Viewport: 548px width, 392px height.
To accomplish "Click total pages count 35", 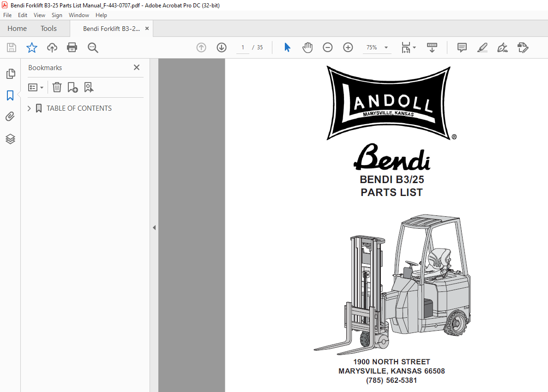I will pyautogui.click(x=259, y=48).
